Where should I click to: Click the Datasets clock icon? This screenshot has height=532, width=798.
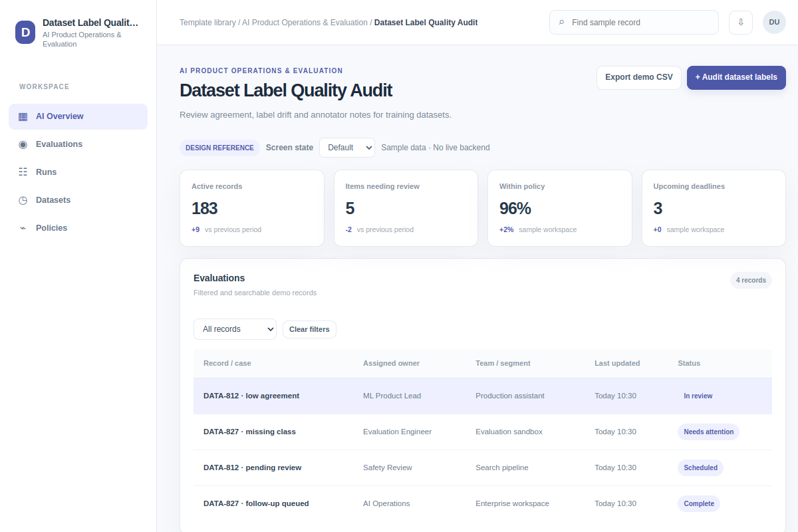point(23,200)
